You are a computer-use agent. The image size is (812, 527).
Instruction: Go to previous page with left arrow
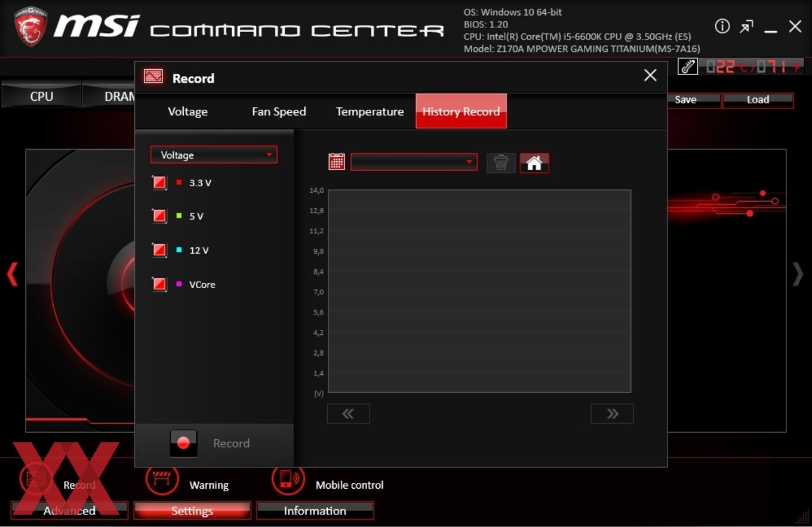point(12,275)
